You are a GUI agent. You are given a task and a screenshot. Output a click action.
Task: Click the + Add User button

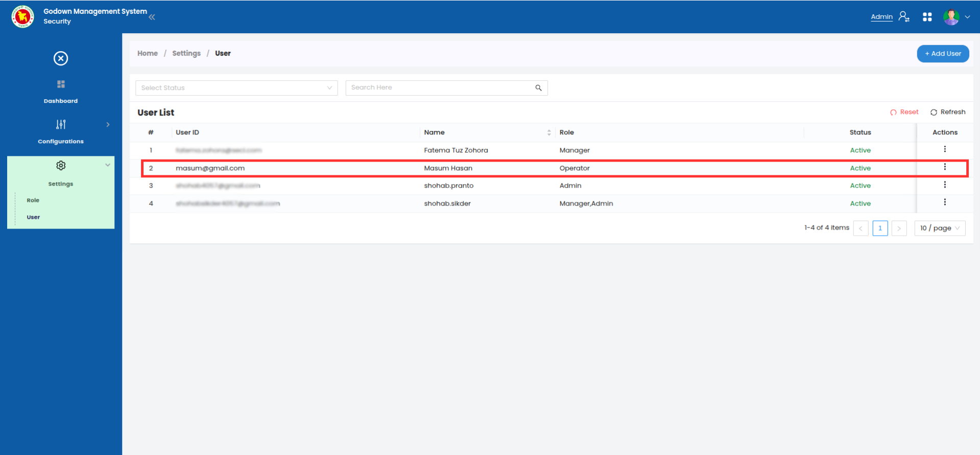pos(943,54)
